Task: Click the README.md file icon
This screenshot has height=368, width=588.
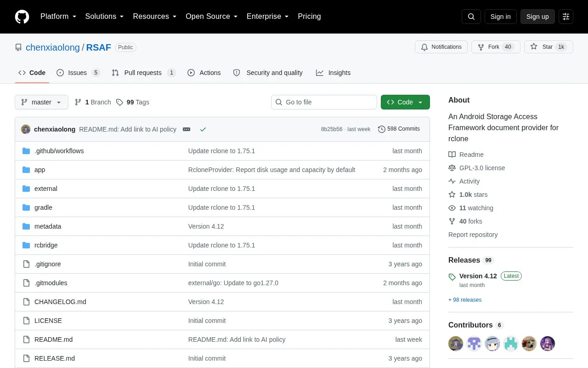Action: coord(26,339)
